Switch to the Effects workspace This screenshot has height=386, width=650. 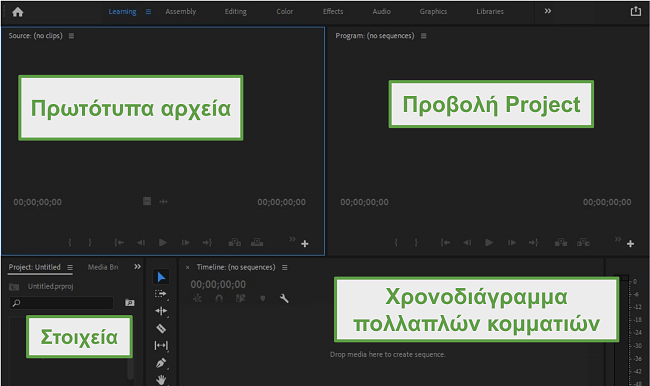tap(333, 12)
